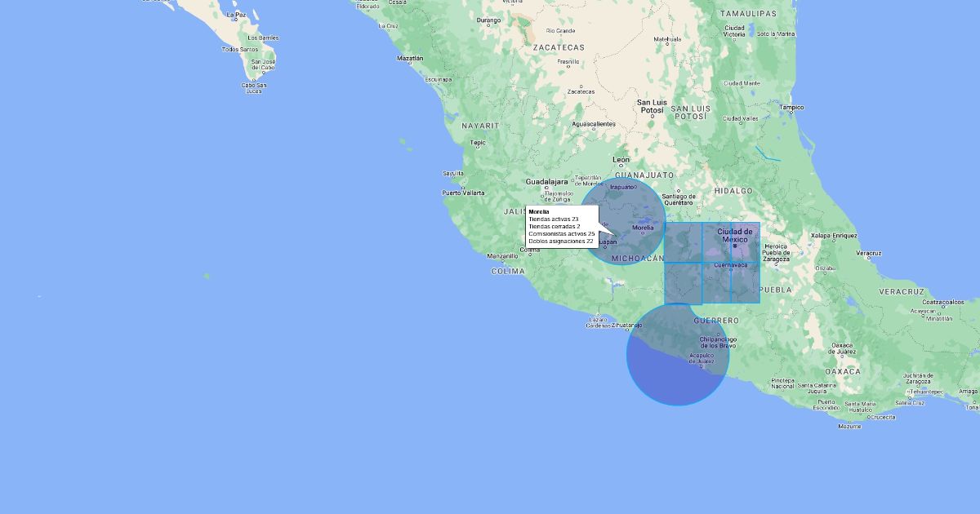Click 'Tiendas activas 23' in the popup
980x514 pixels.
click(554, 219)
